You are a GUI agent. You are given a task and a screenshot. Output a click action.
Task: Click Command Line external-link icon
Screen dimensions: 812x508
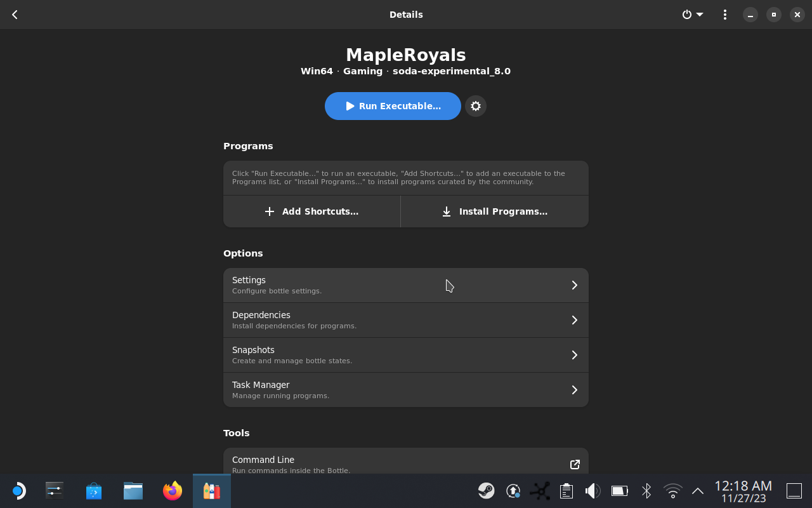click(575, 464)
